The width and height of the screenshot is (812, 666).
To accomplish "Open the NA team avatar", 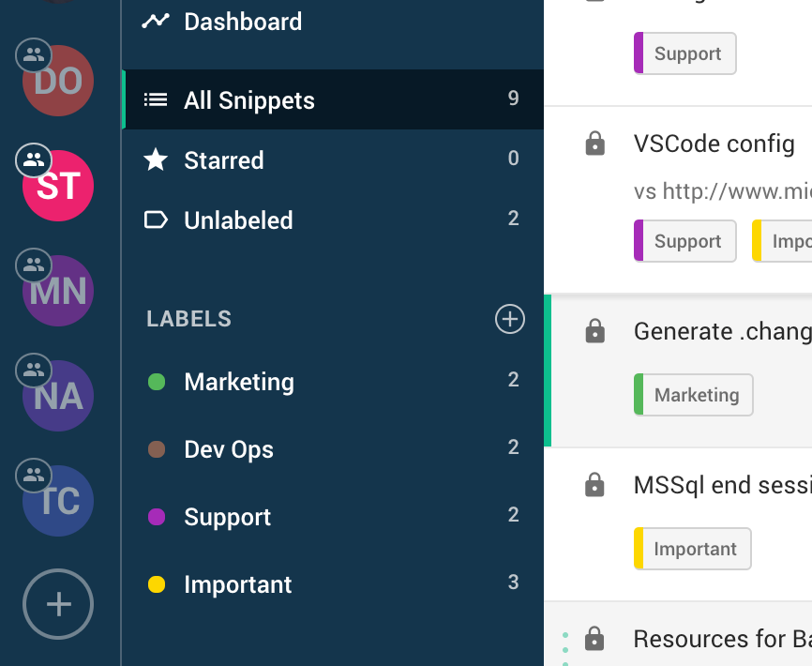I will coord(58,396).
